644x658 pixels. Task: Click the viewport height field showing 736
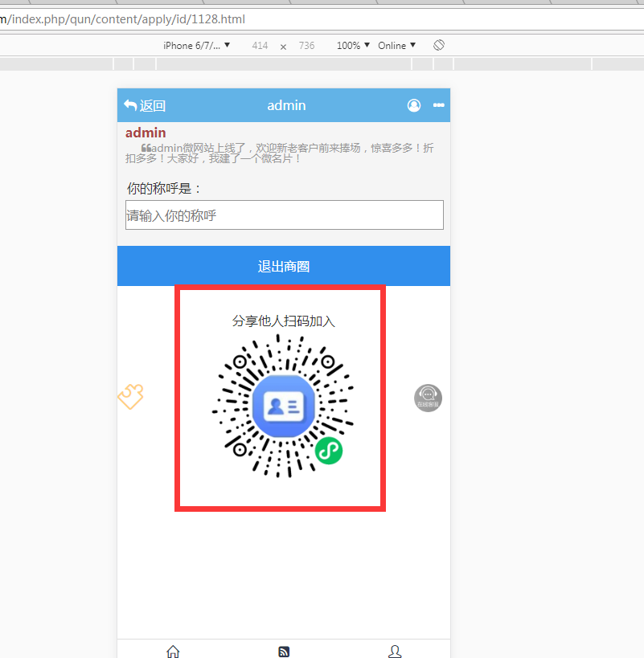[306, 46]
